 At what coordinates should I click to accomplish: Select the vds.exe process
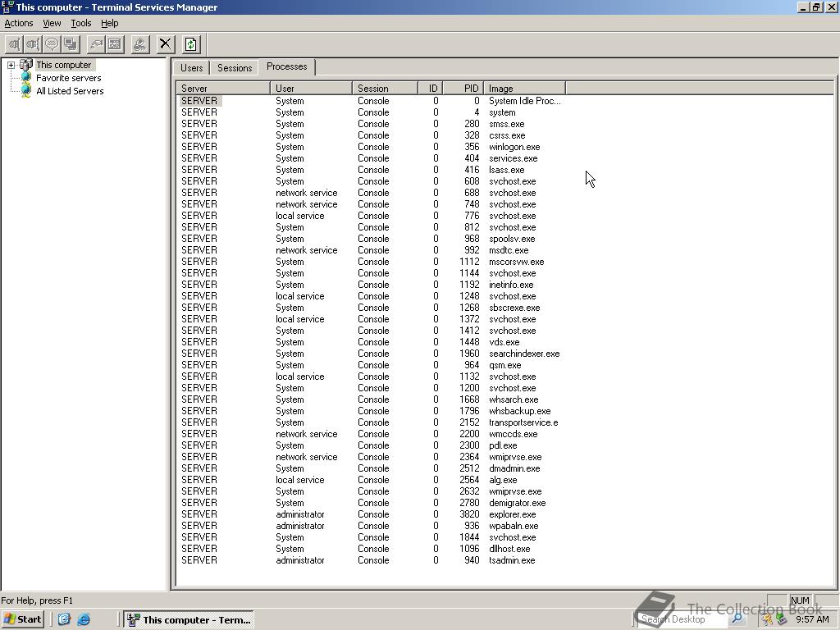click(372, 342)
